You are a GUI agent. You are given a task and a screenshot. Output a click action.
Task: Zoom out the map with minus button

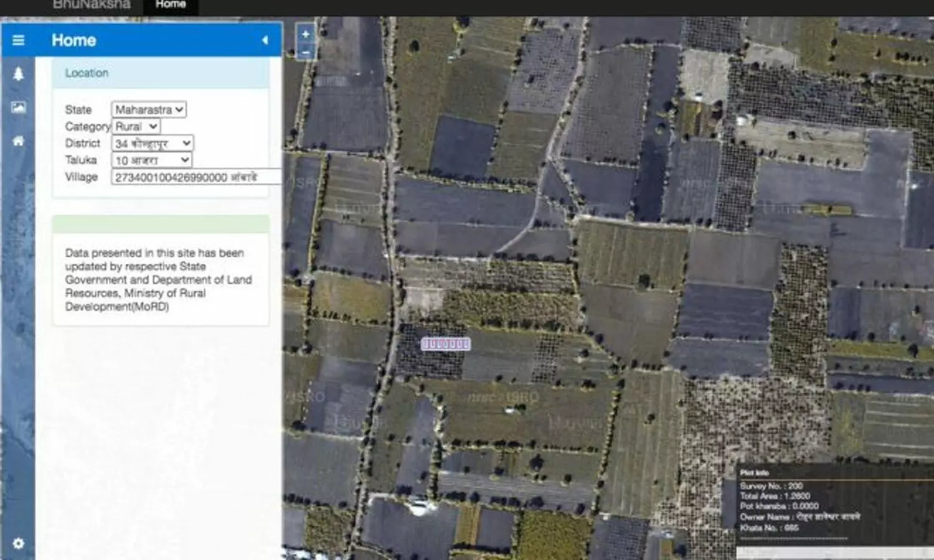click(305, 53)
